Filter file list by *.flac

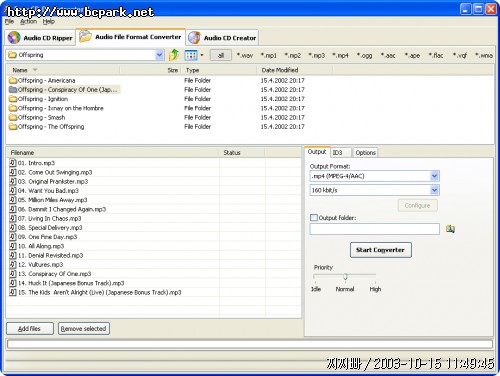[436, 55]
